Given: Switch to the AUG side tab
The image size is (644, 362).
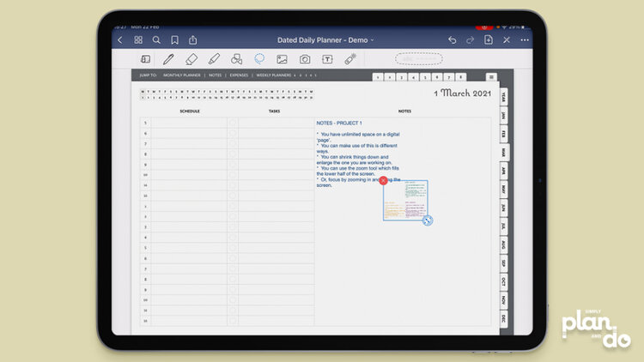Looking at the screenshot, I should [503, 244].
